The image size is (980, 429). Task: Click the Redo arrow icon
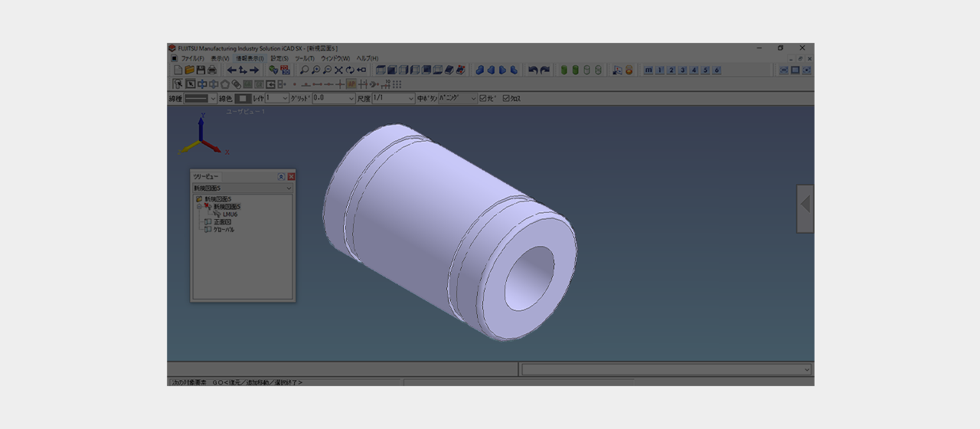pyautogui.click(x=544, y=70)
